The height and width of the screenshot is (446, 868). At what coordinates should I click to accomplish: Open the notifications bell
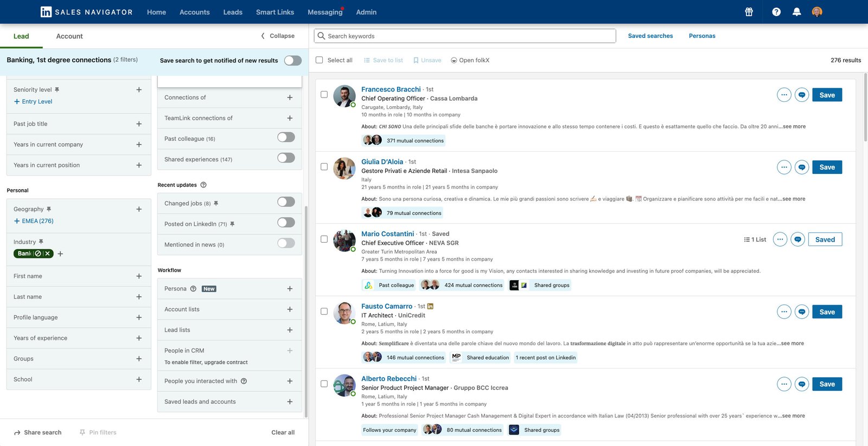[x=796, y=12]
